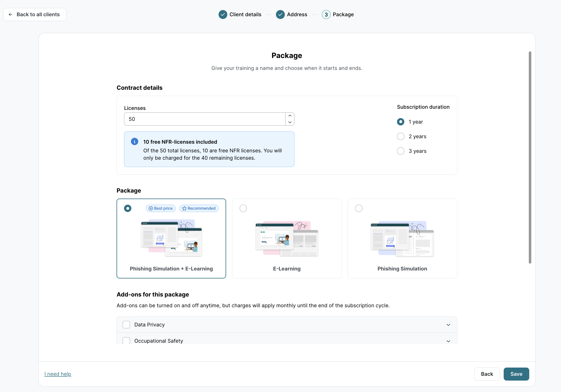Go back to all clients
The height and width of the screenshot is (392, 561).
click(x=35, y=14)
